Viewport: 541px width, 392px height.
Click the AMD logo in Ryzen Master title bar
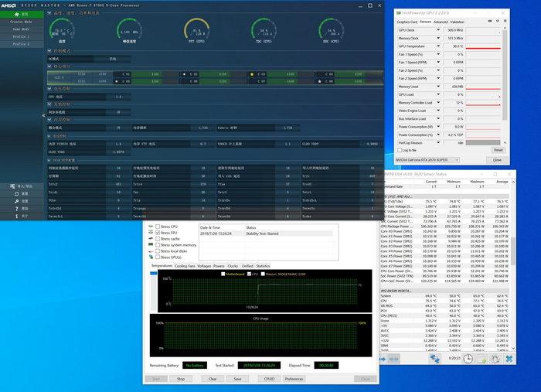coord(9,5)
